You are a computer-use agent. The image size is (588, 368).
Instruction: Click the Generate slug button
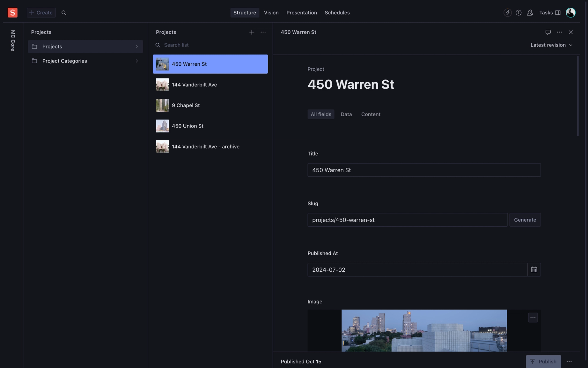[525, 220]
